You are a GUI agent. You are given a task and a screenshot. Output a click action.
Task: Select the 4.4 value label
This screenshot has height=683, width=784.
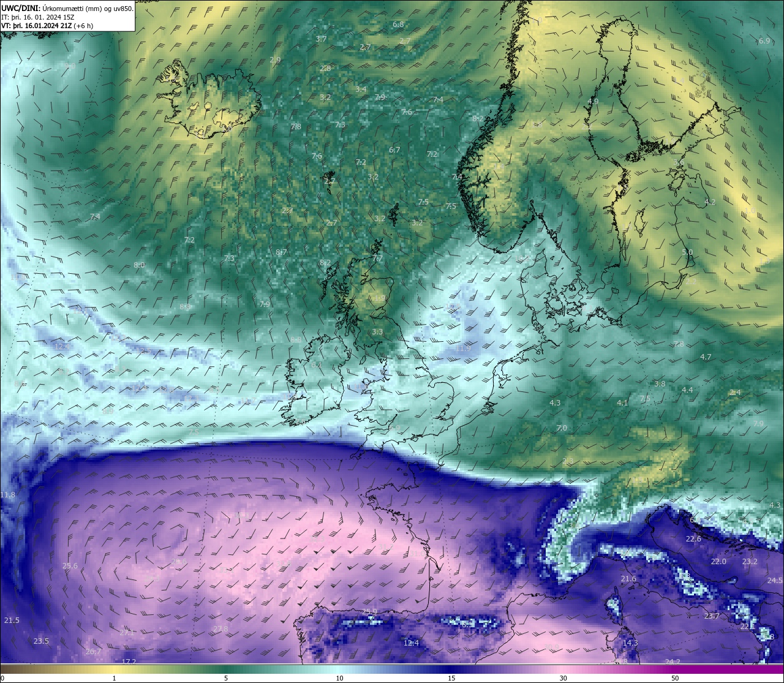[687, 390]
